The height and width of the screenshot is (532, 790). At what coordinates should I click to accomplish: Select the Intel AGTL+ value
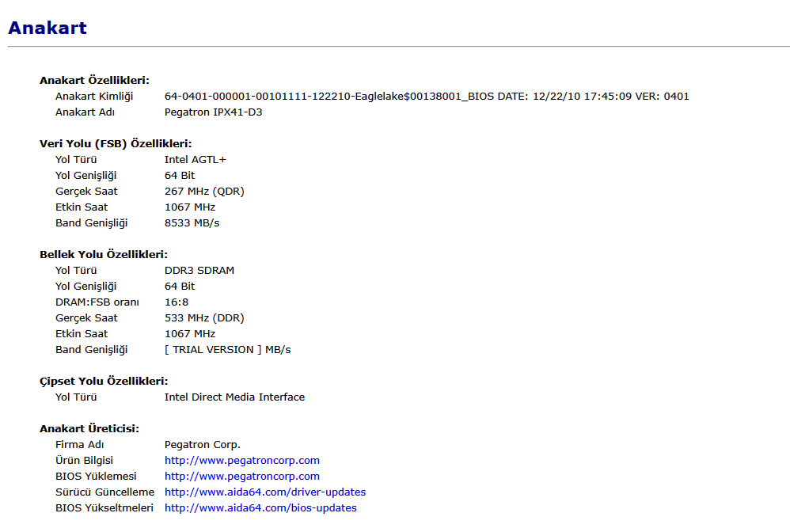[196, 160]
